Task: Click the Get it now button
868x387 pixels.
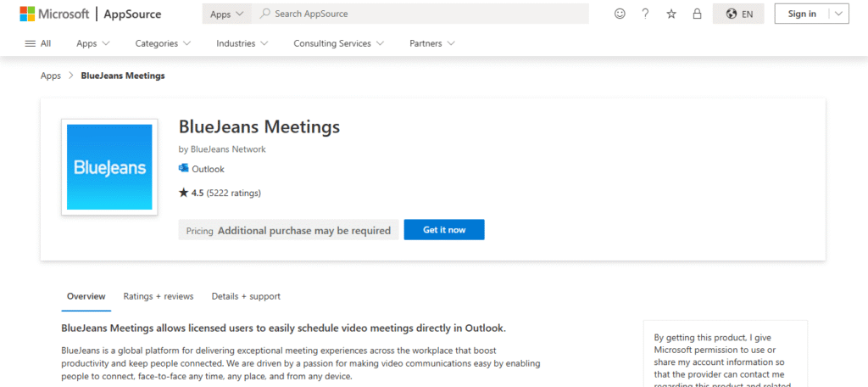Action: coord(444,230)
